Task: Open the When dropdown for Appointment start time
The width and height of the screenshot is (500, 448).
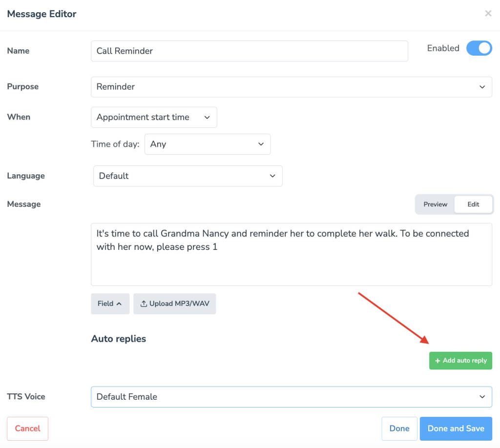Action: [154, 117]
